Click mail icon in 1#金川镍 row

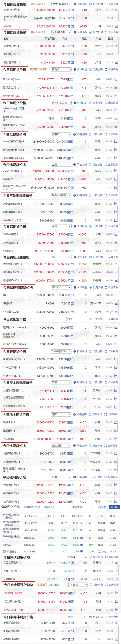tap(72, 179)
